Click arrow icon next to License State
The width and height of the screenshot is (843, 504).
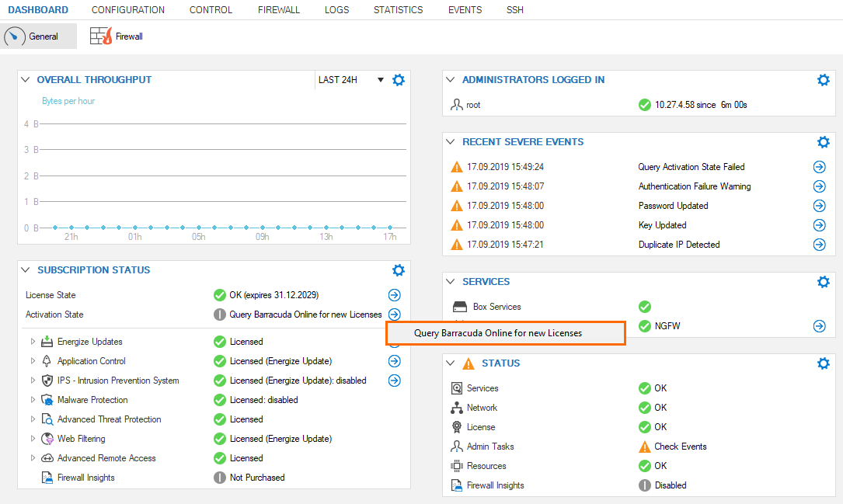pyautogui.click(x=395, y=295)
